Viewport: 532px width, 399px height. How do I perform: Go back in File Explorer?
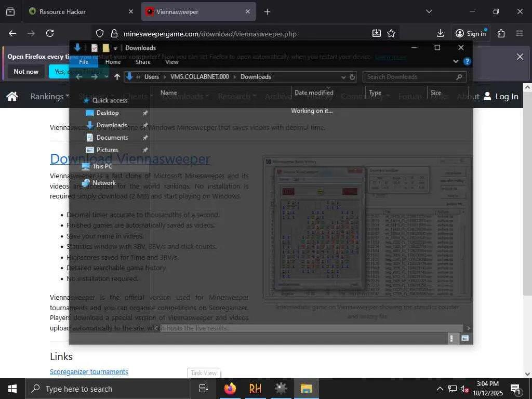tap(79, 77)
